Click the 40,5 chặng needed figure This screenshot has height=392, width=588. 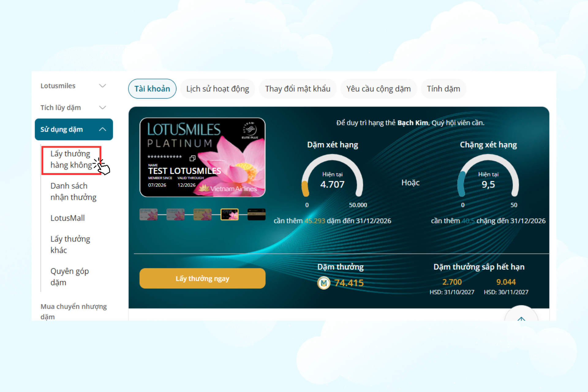(x=468, y=221)
